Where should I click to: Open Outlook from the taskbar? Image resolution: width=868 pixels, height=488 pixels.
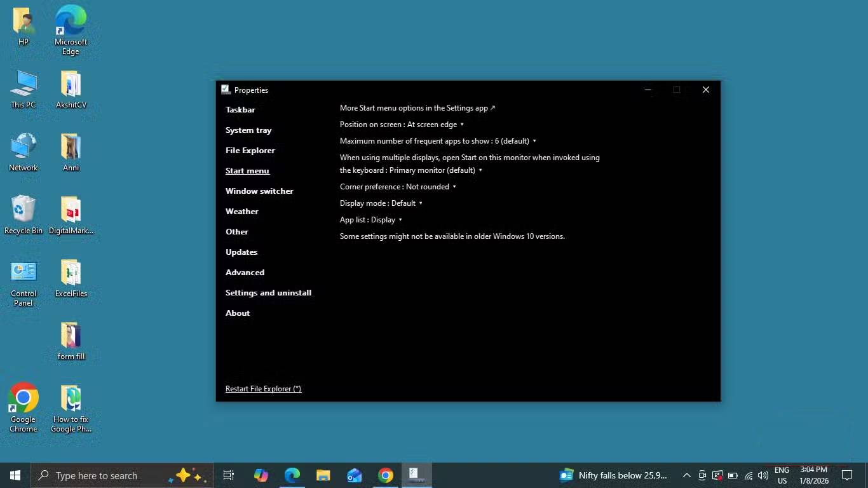(x=354, y=475)
